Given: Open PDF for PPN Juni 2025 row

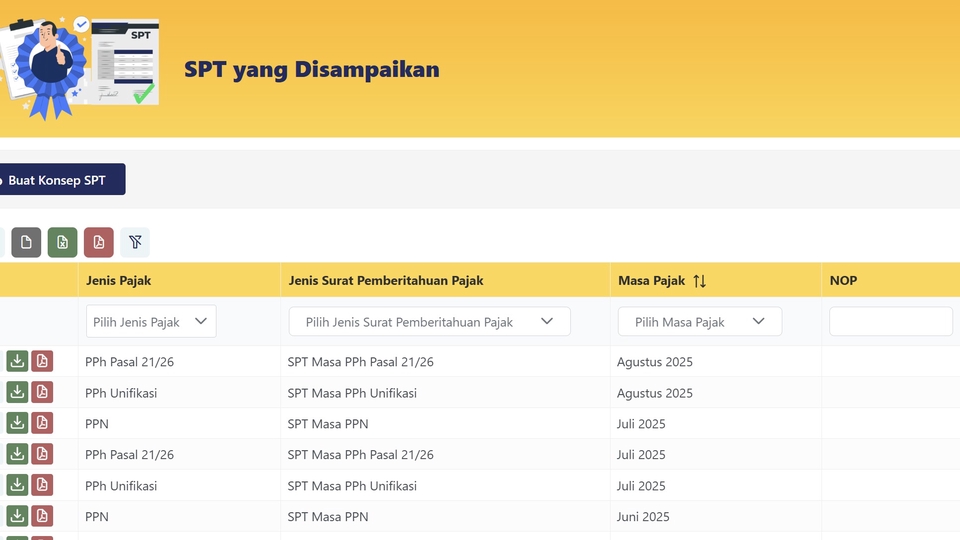Looking at the screenshot, I should (x=42, y=517).
